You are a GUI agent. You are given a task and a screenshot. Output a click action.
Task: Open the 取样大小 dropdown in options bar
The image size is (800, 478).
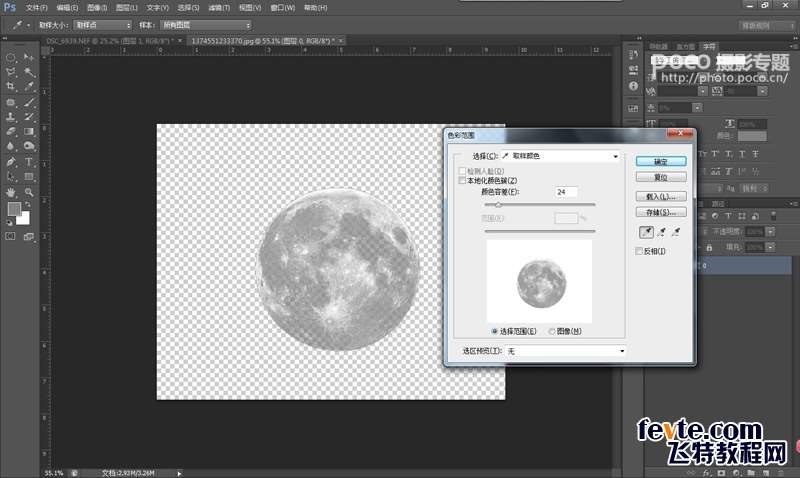[103, 25]
